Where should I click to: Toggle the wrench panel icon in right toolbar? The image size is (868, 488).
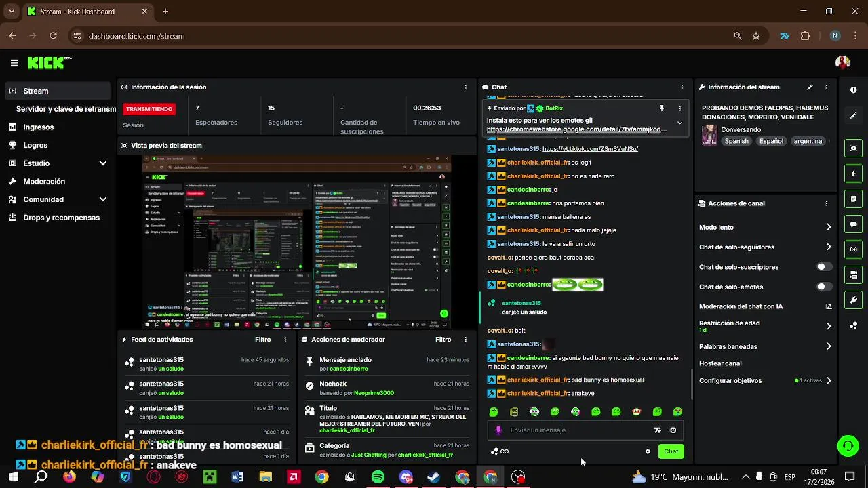point(853,300)
